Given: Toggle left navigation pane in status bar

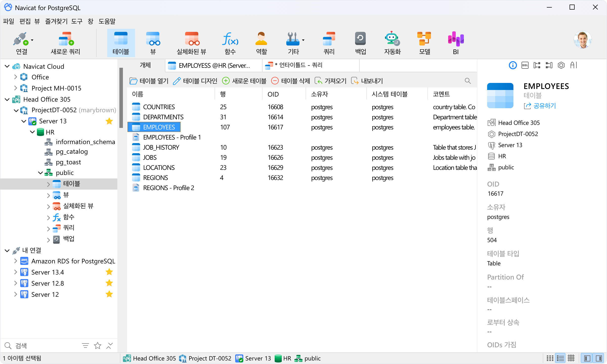Looking at the screenshot, I should click(x=587, y=358).
